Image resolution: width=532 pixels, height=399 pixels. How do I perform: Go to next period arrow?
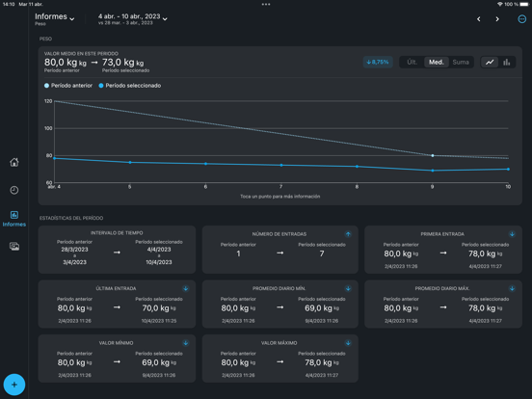[497, 19]
